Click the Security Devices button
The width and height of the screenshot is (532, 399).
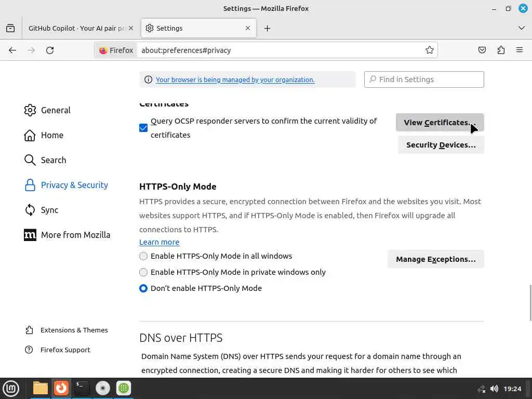point(441,145)
